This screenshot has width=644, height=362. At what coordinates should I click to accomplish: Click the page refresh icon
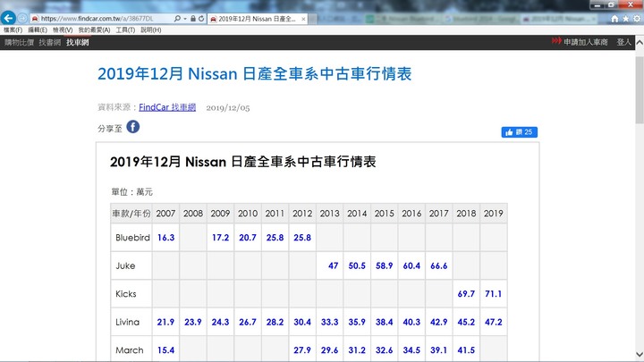tap(201, 19)
